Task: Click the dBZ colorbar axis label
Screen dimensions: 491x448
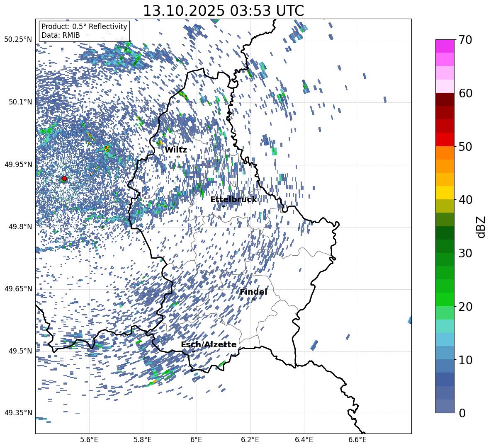Action: pos(481,227)
